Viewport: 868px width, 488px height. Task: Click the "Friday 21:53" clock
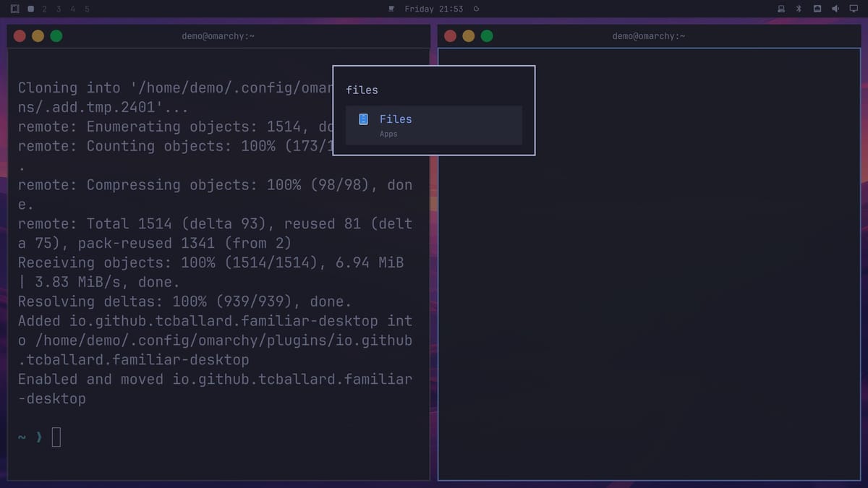pos(434,9)
